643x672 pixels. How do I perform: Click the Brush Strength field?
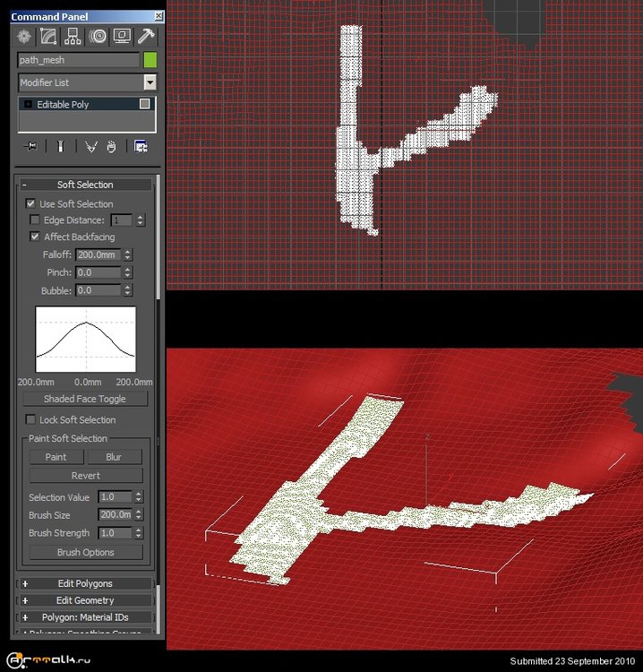point(115,533)
